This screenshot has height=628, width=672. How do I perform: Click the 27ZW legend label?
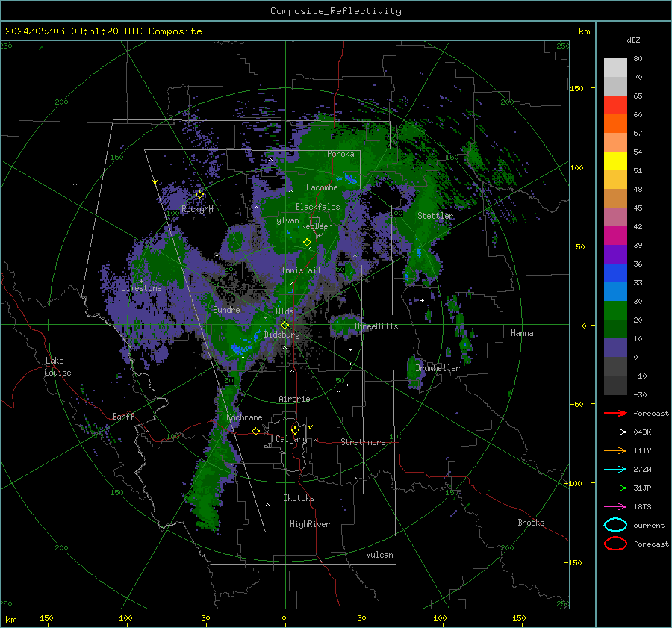642,469
